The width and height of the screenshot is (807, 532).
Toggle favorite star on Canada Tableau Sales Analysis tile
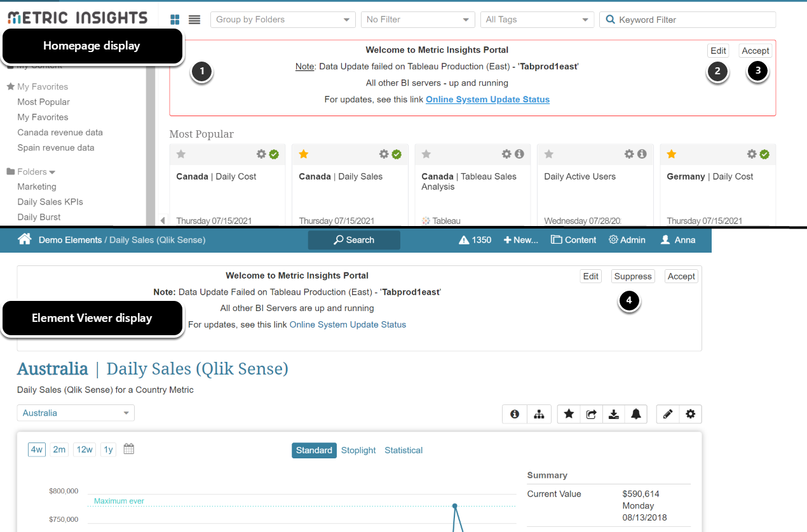coord(426,154)
